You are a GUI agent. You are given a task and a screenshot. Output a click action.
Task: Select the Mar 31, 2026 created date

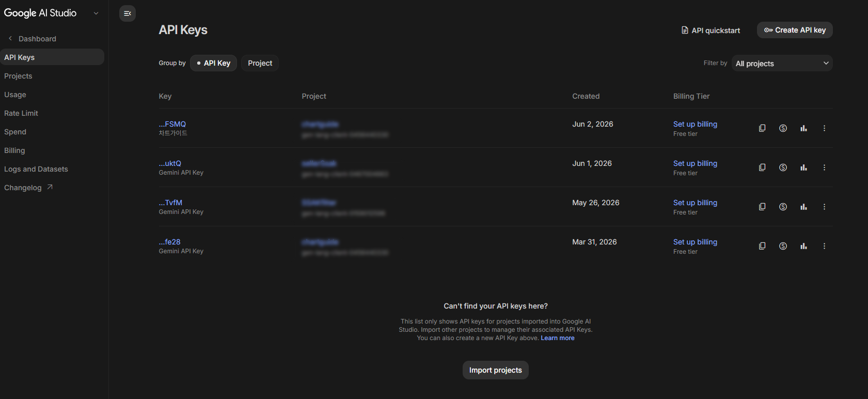pos(594,242)
